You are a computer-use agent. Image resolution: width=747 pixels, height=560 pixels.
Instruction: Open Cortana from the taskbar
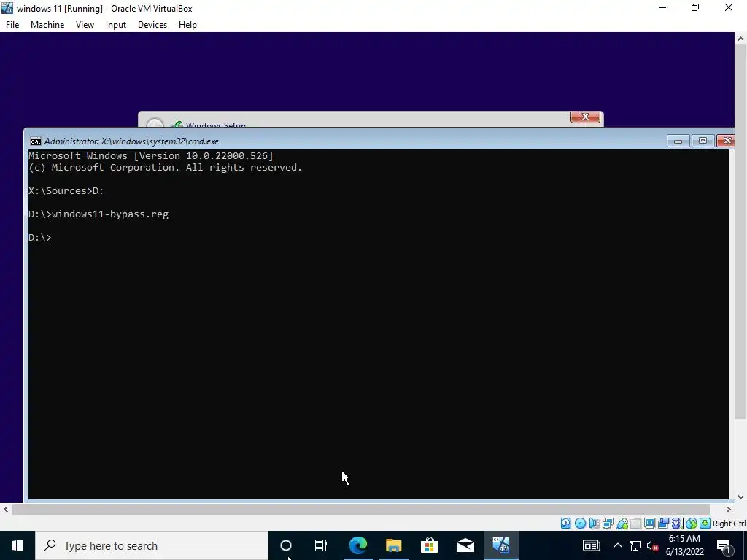click(286, 545)
